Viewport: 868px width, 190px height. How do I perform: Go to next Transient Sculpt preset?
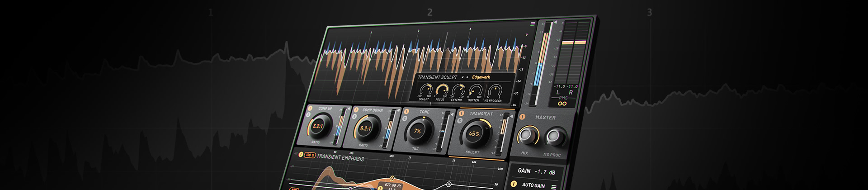coord(467,77)
